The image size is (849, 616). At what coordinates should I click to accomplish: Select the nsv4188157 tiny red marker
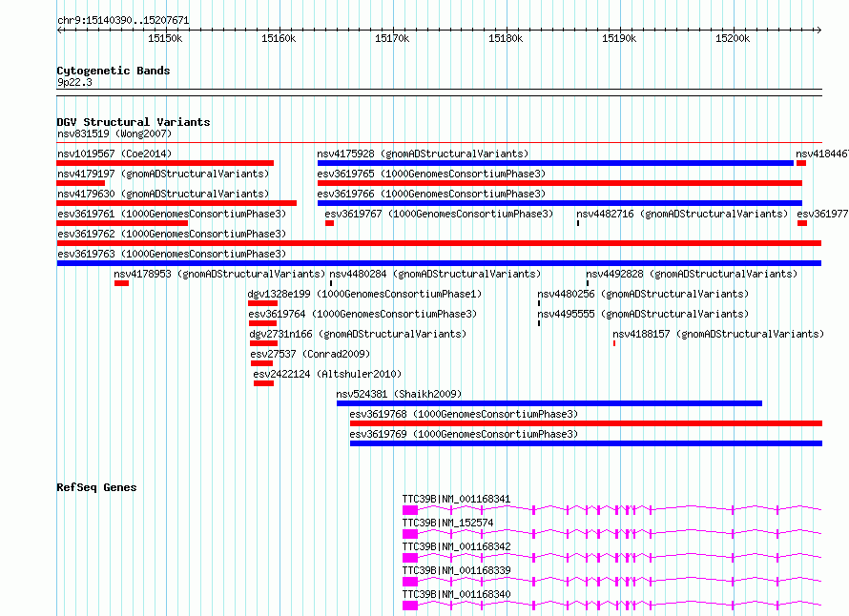614,343
